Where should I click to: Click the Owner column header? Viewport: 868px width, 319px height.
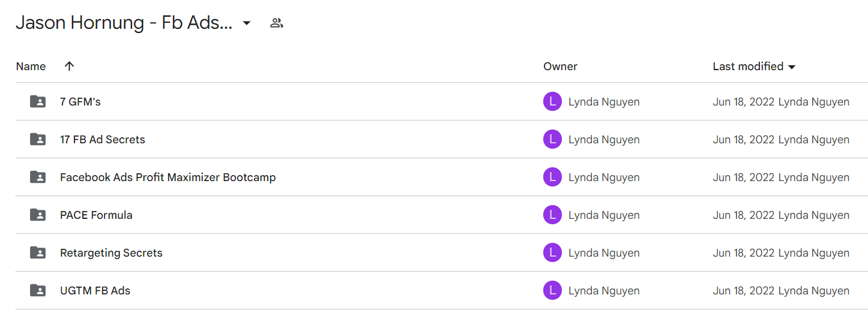tap(560, 66)
